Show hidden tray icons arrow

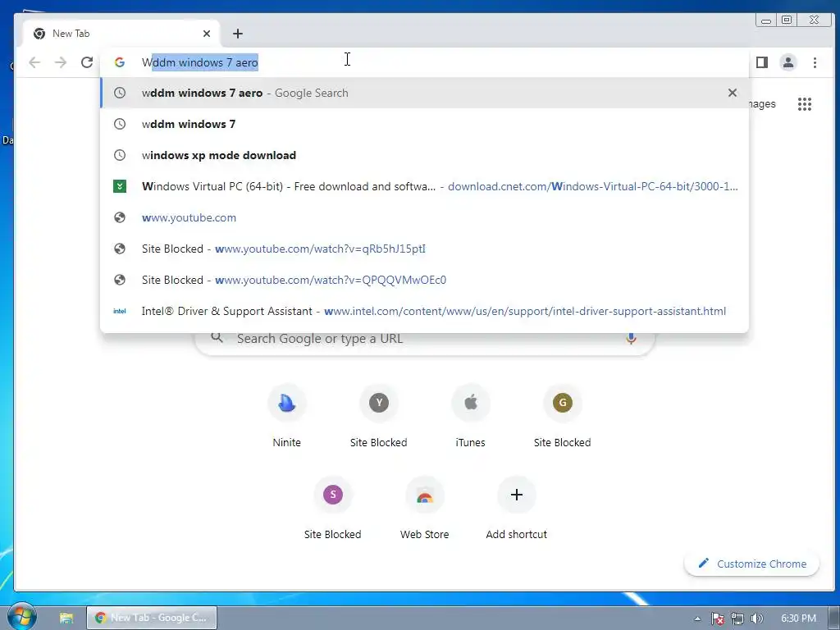pyautogui.click(x=697, y=619)
